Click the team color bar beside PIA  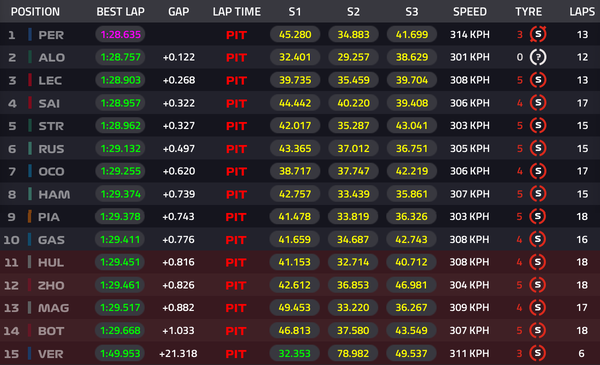(29, 217)
